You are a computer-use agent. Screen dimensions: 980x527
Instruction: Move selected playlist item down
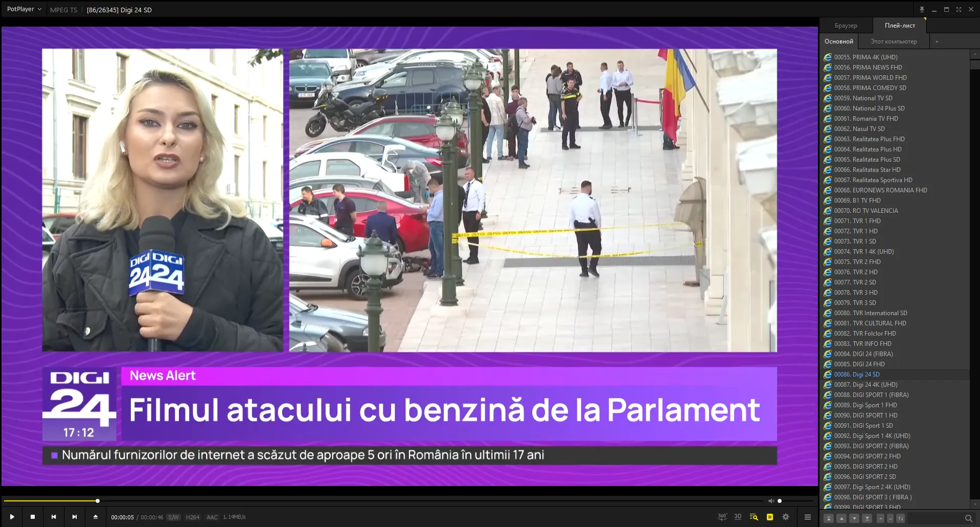[854, 518]
